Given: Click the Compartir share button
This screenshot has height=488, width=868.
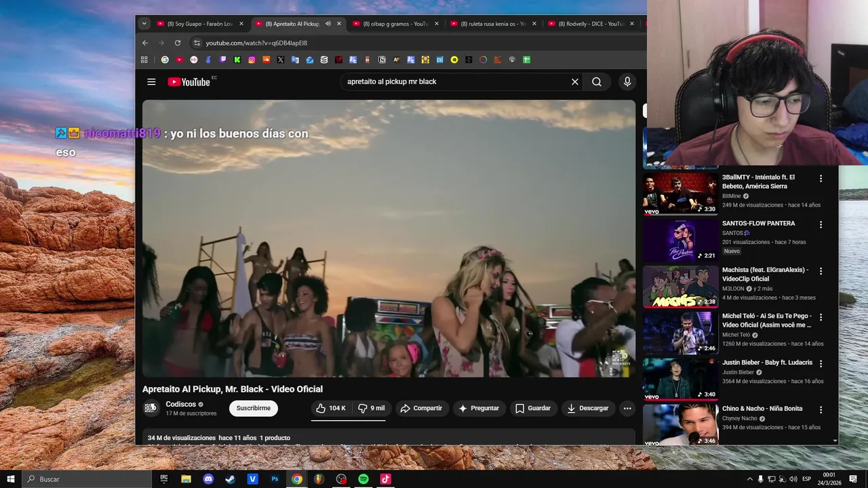Looking at the screenshot, I should pos(421,408).
